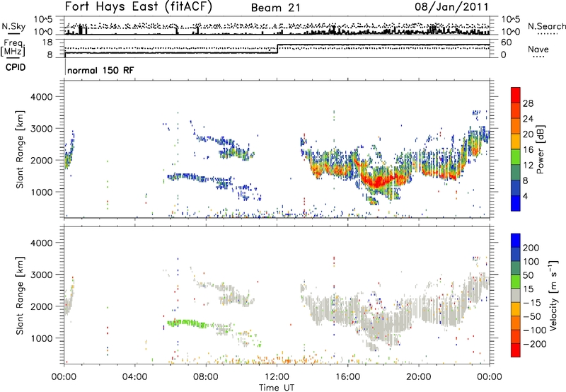Click the '12:00' time axis label
Screen dimensions: 566x392
point(277,377)
